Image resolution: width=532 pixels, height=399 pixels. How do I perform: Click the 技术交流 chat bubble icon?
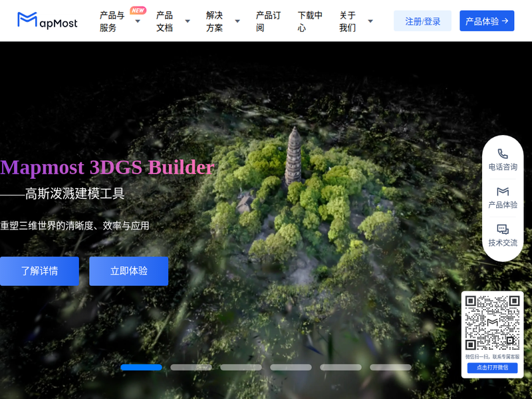(x=503, y=229)
